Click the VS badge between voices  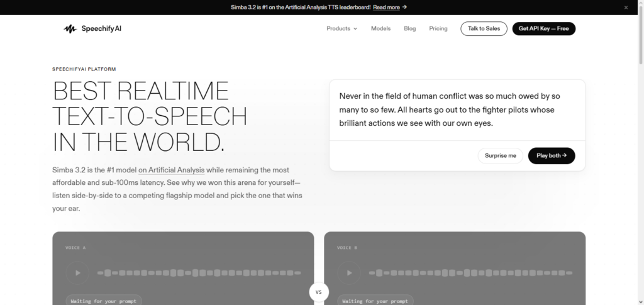[x=319, y=292]
